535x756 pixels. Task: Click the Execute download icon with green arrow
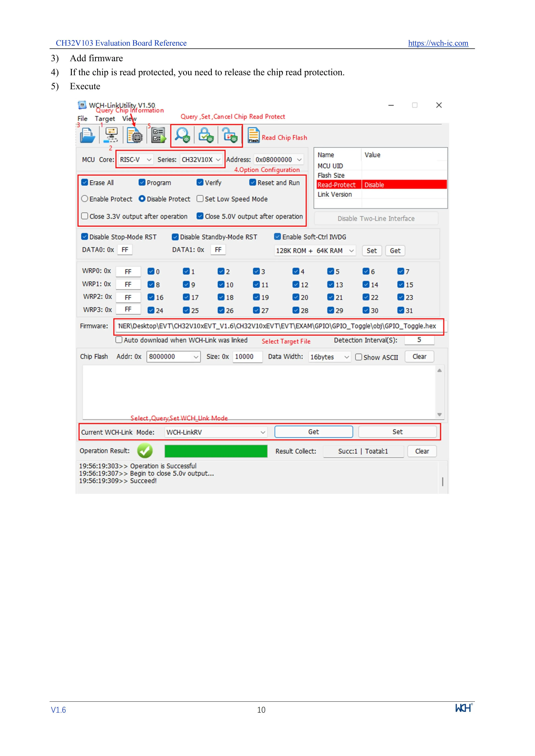pyautogui.click(x=158, y=135)
